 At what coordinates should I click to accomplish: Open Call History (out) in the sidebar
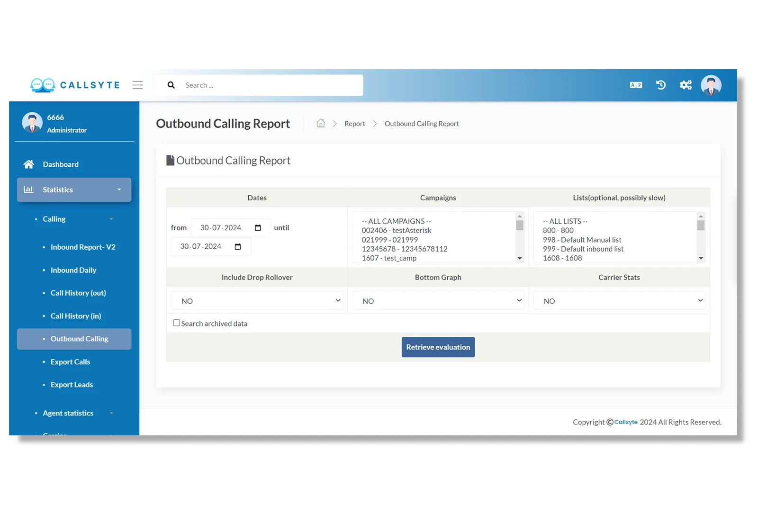point(78,293)
